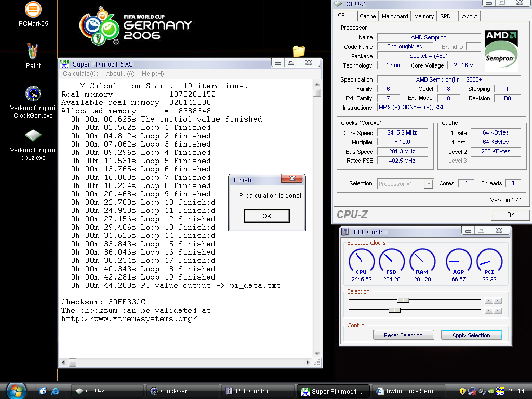Click lower slider's right arrow stepper

tap(497, 311)
